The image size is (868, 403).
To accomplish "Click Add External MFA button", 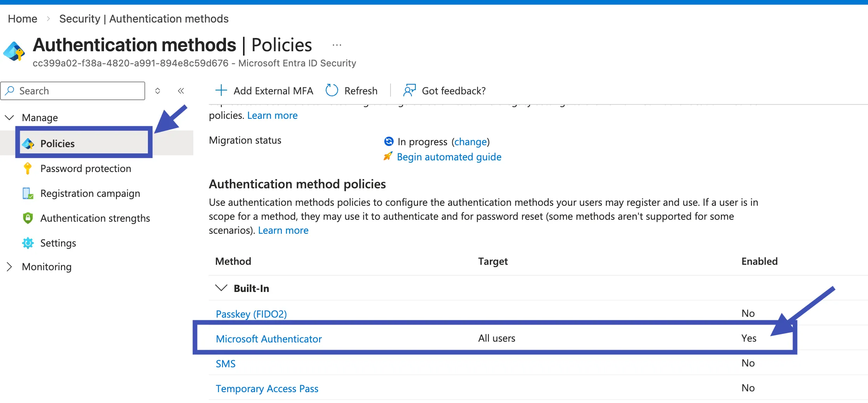I will click(264, 90).
